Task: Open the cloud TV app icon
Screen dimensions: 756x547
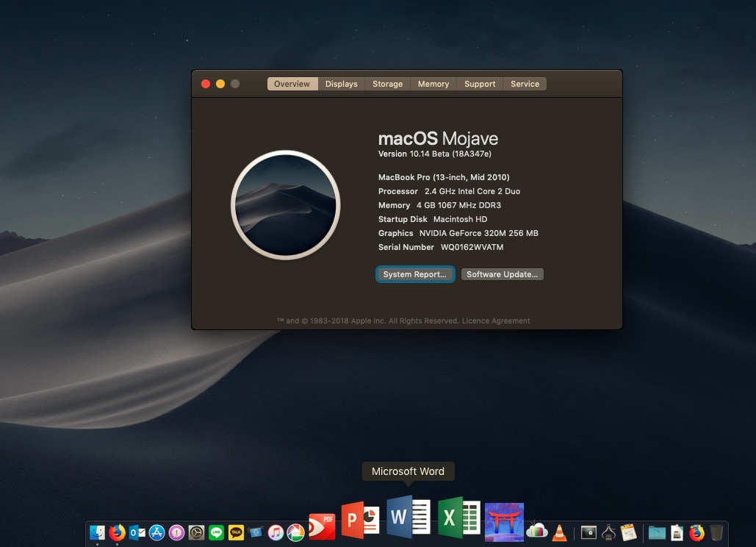Action: click(536, 531)
